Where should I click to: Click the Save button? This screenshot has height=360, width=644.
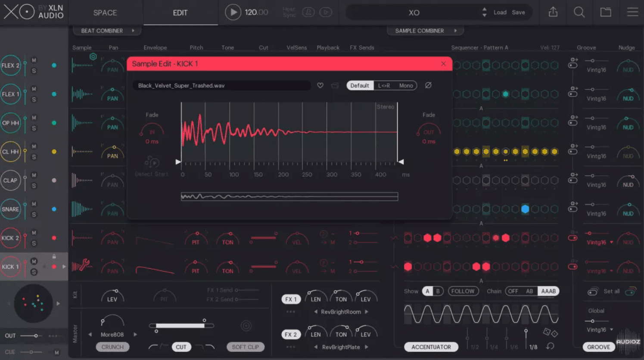tap(518, 12)
